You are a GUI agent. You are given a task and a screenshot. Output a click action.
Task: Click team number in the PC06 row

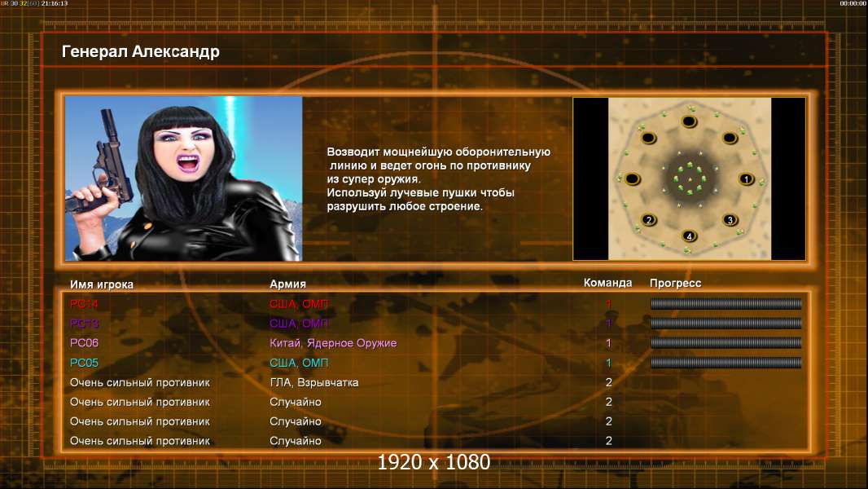(x=608, y=343)
